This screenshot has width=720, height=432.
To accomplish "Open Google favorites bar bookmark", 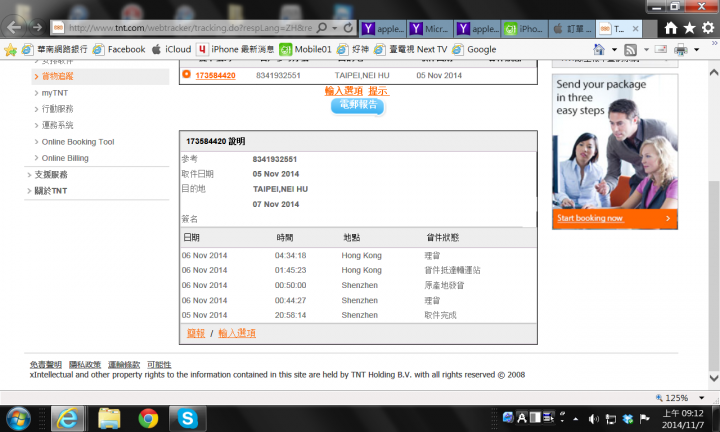I will pyautogui.click(x=474, y=50).
